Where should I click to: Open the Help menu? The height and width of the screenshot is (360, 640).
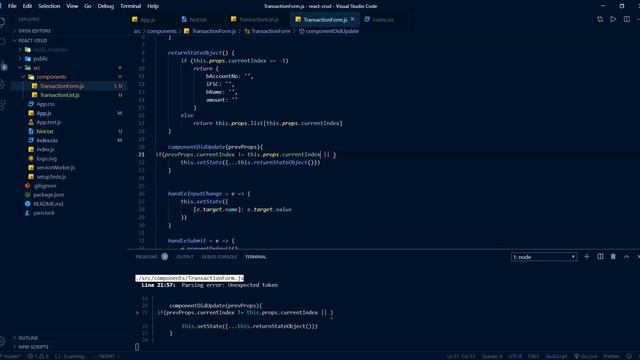pos(153,6)
